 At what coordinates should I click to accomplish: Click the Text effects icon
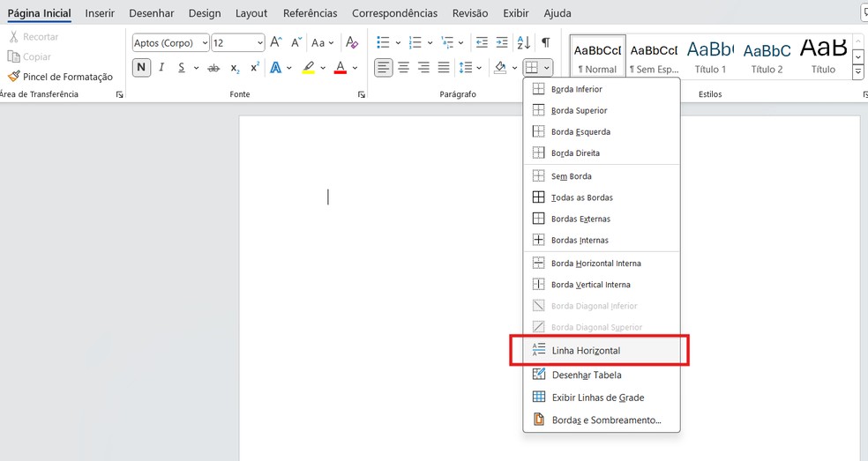276,68
